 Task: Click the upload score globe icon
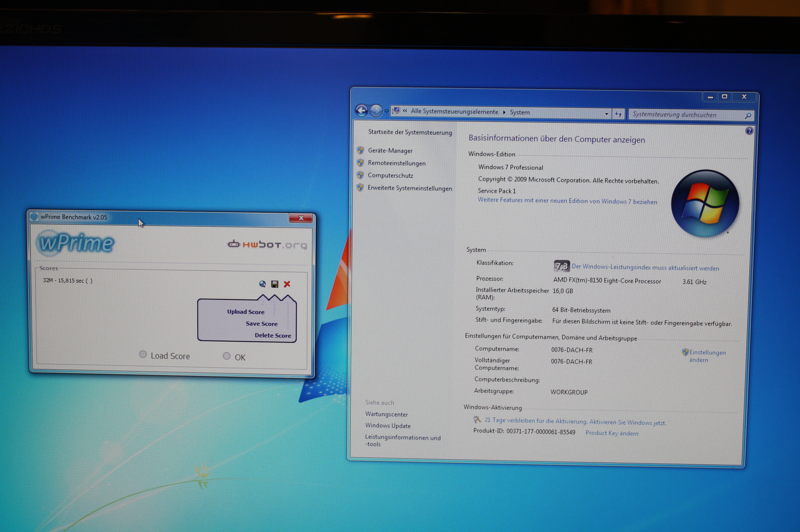click(x=262, y=284)
